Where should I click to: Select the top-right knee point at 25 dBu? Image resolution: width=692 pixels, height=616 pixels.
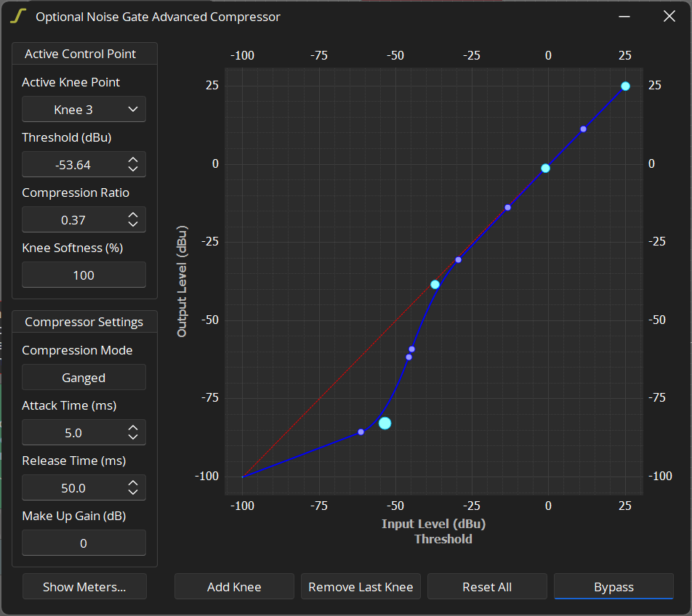(x=625, y=86)
